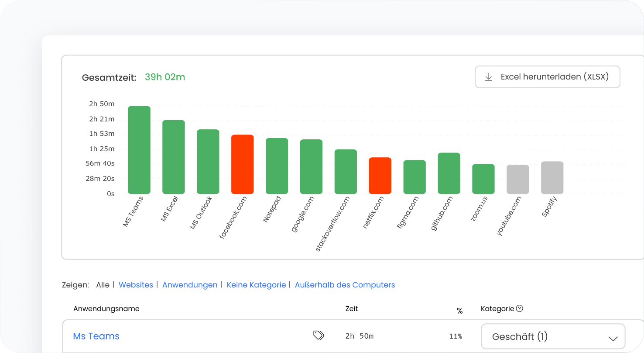Select Außerhalb des Computers filter
Image resolution: width=644 pixels, height=353 pixels.
(345, 285)
